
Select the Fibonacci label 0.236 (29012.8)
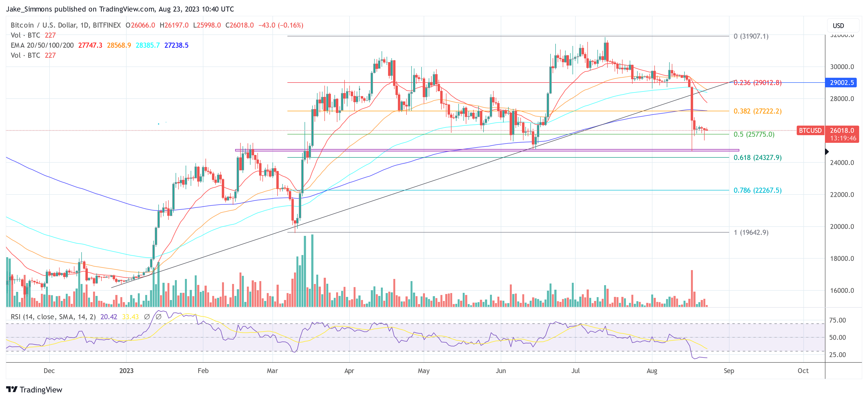coord(757,83)
